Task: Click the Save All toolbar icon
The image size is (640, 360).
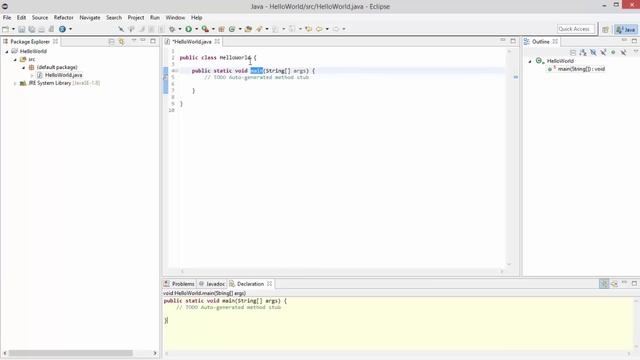Action: tap(32, 29)
